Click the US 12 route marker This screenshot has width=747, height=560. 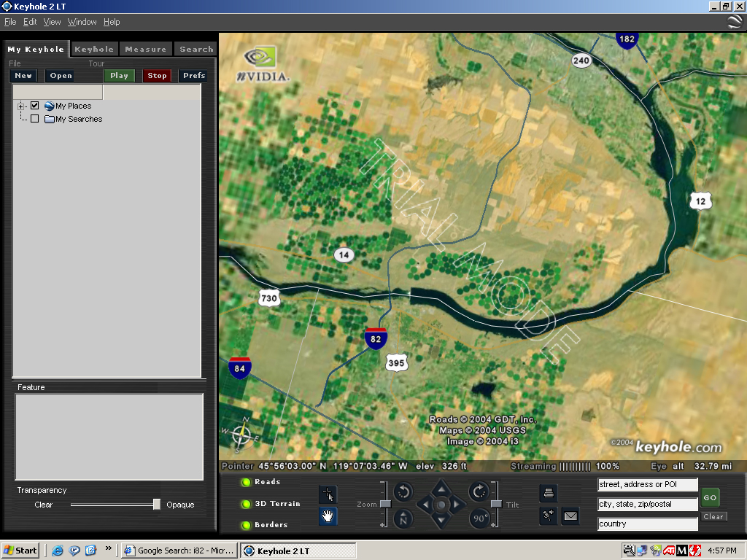(x=701, y=201)
